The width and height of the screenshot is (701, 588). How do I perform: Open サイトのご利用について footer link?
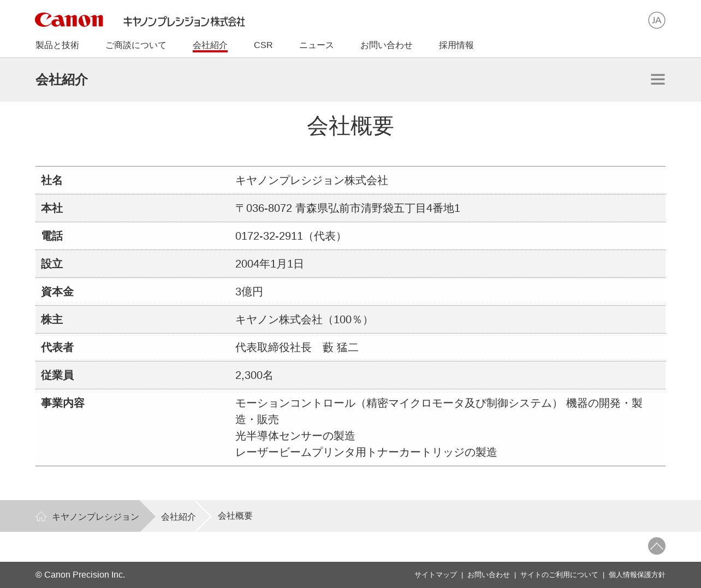559,575
